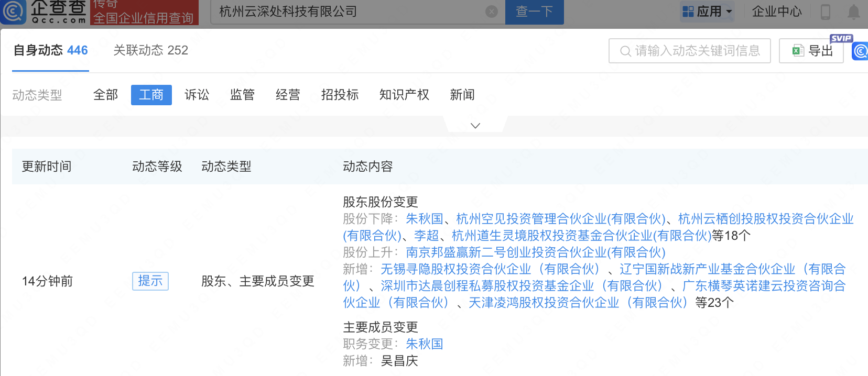Select 全部 dynamic type filter

[x=105, y=95]
